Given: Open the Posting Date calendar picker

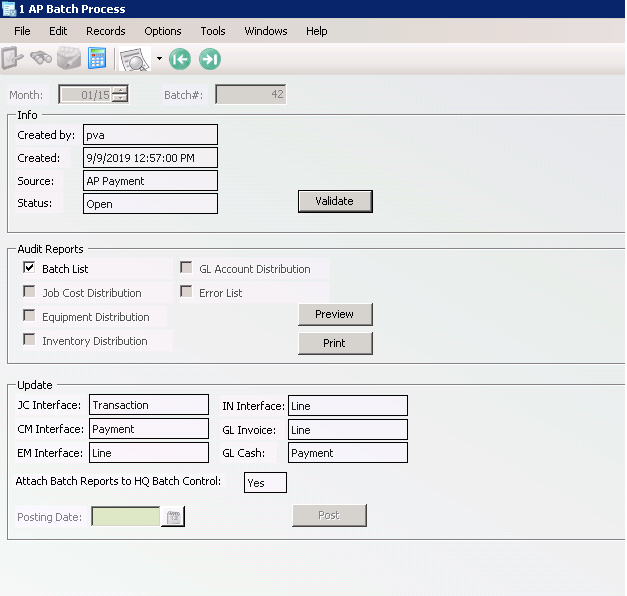Looking at the screenshot, I should coord(173,517).
